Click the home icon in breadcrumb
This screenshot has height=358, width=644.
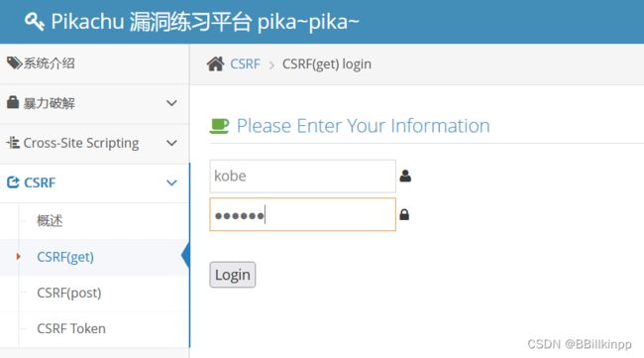[216, 64]
